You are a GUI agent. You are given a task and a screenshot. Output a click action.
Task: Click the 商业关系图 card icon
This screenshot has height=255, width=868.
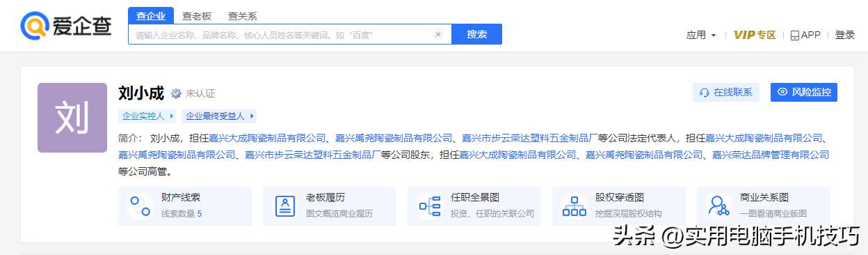718,206
